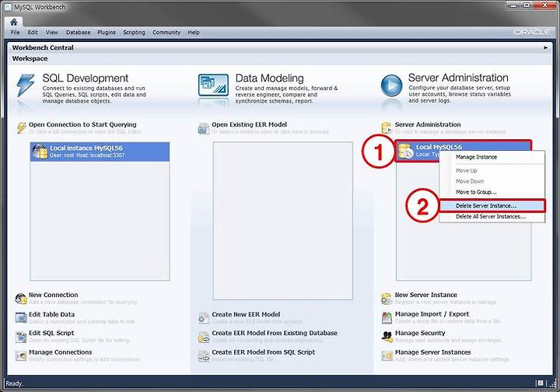Click Manage Connections link

coord(61,352)
